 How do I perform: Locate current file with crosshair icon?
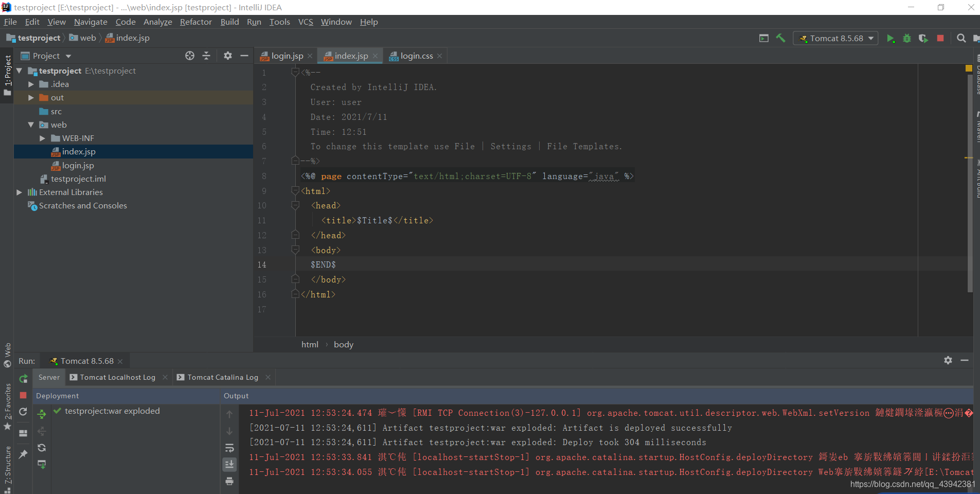point(190,56)
